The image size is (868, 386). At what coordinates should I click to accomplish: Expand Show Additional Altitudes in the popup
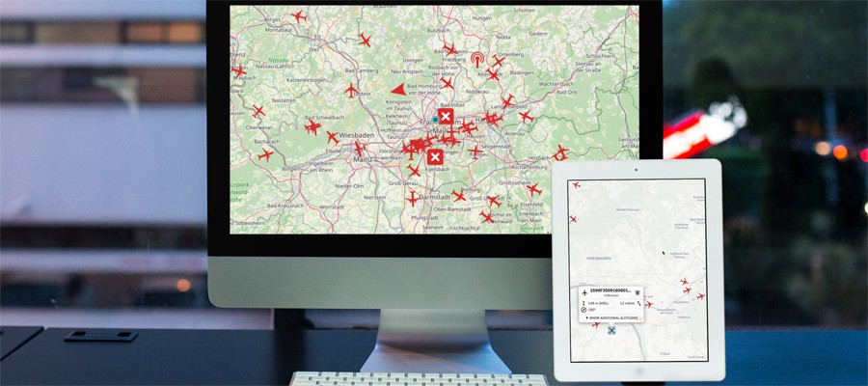coord(611,317)
